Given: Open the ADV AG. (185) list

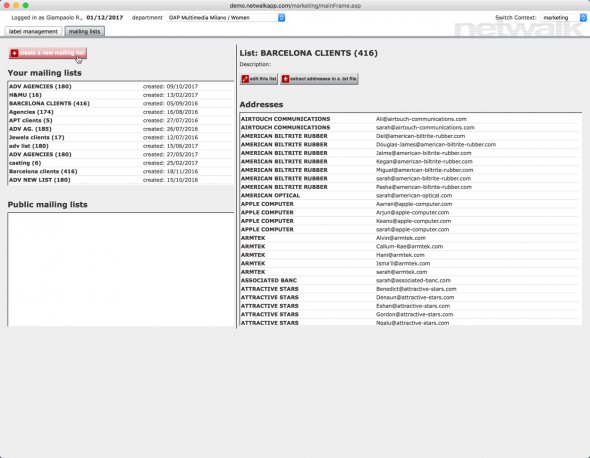Looking at the screenshot, I should (x=30, y=129).
